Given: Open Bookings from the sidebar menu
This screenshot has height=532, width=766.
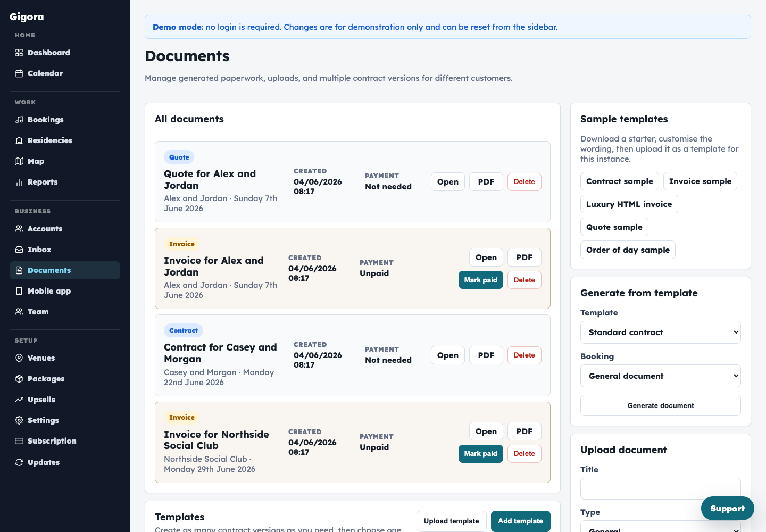Looking at the screenshot, I should (65, 120).
